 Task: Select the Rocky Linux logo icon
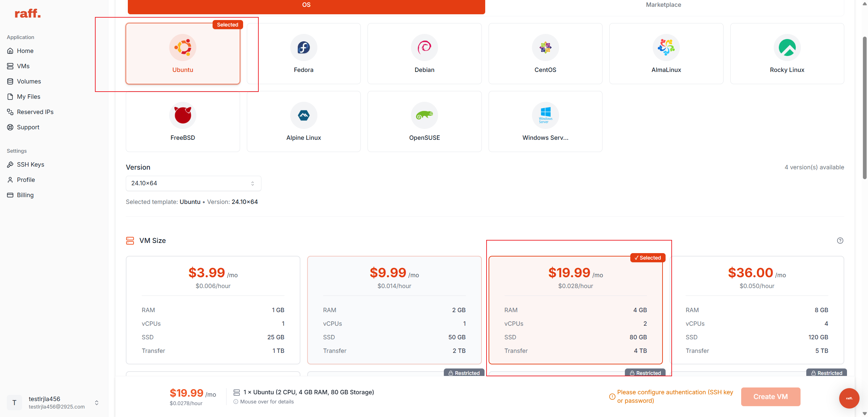coord(787,48)
